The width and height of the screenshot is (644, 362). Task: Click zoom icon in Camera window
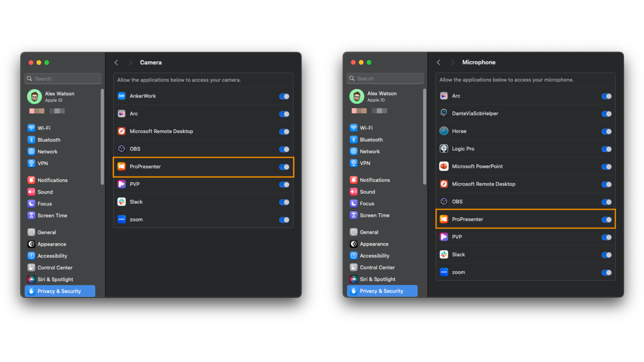[121, 220]
